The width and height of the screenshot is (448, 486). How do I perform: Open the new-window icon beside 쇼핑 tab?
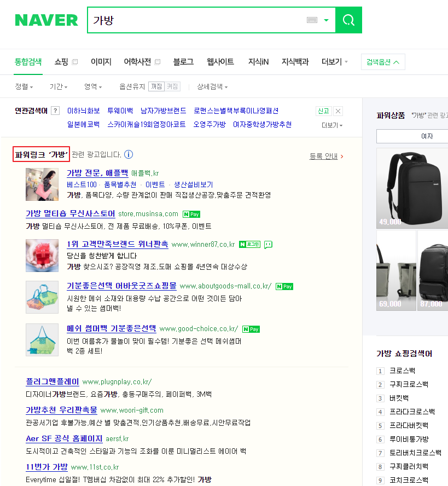(x=74, y=62)
